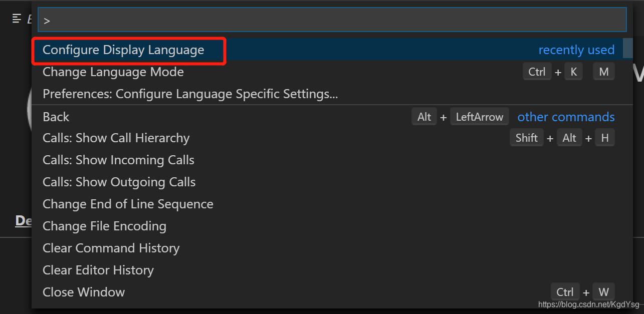This screenshot has width=644, height=314.
Task: Run Calls: Show Call Hierarchy
Action: (x=116, y=138)
